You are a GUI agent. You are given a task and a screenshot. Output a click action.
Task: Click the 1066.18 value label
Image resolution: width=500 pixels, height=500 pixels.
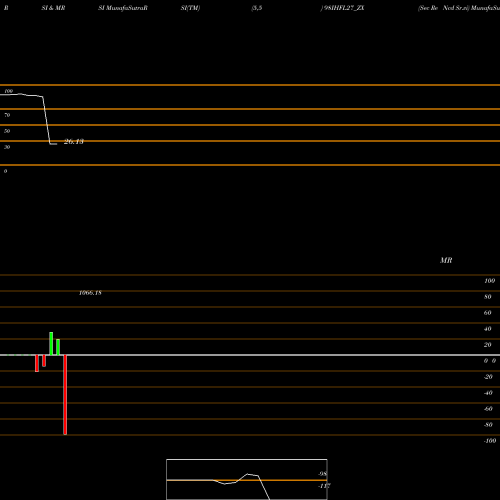click(x=90, y=293)
